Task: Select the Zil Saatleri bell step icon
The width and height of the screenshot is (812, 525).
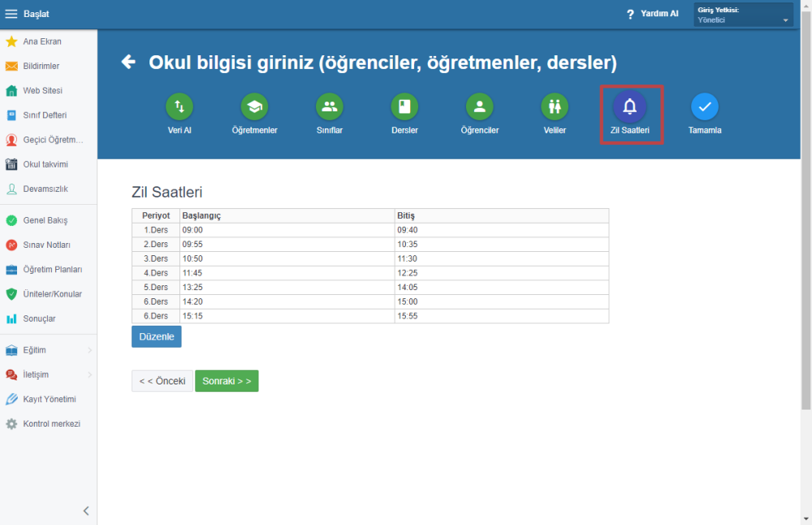Action: point(630,106)
